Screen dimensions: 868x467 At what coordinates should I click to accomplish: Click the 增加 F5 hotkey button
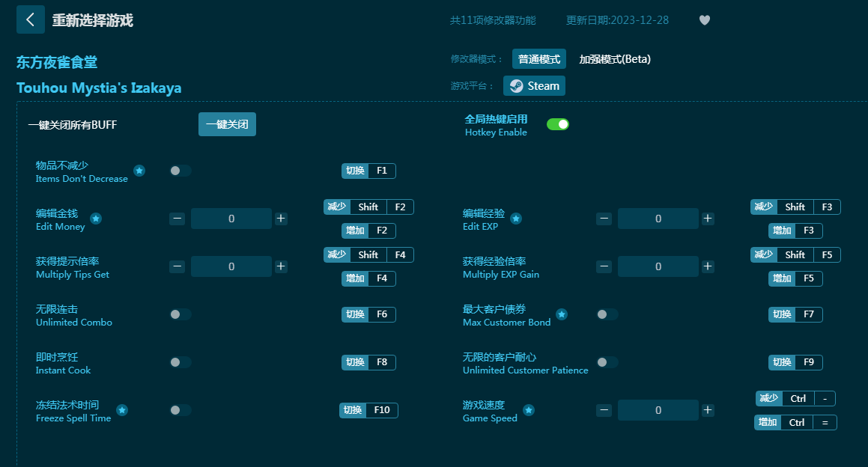pyautogui.click(x=795, y=278)
